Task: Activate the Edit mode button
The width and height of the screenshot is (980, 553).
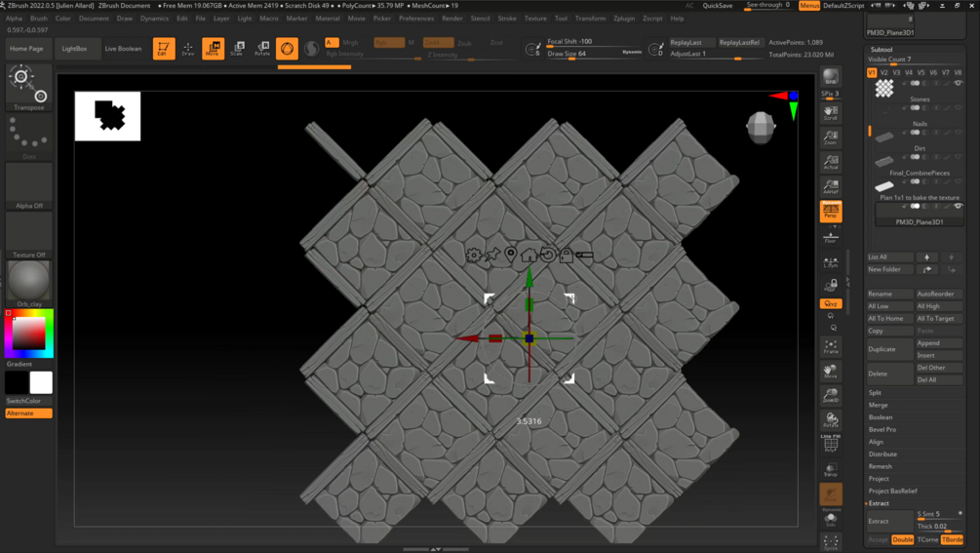Action: click(x=164, y=48)
